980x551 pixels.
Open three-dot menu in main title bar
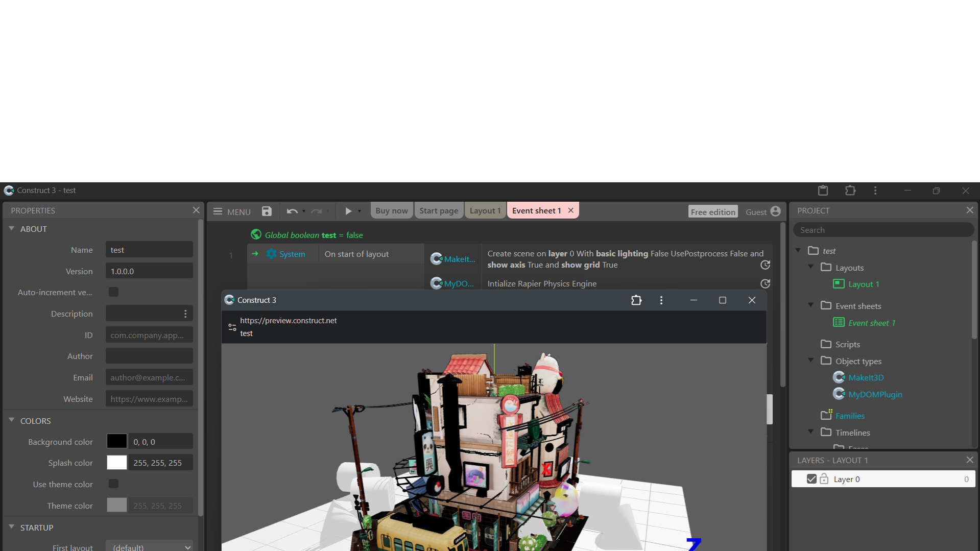point(875,190)
